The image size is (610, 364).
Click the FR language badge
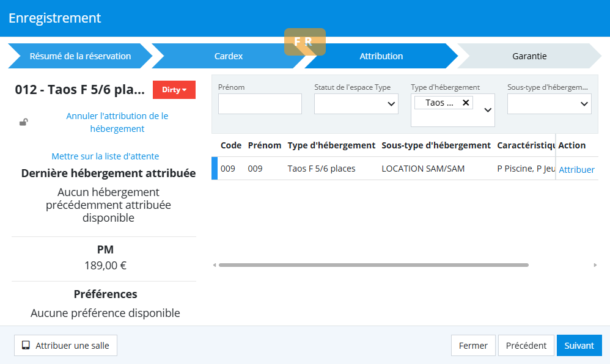tap(304, 42)
